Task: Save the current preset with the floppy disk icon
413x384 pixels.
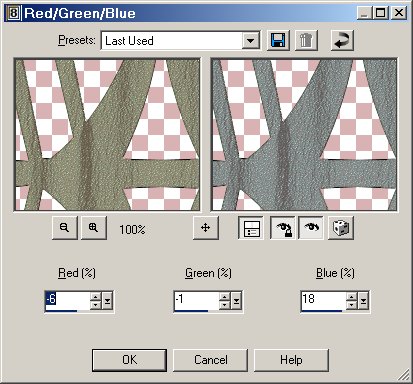Action: click(x=278, y=41)
